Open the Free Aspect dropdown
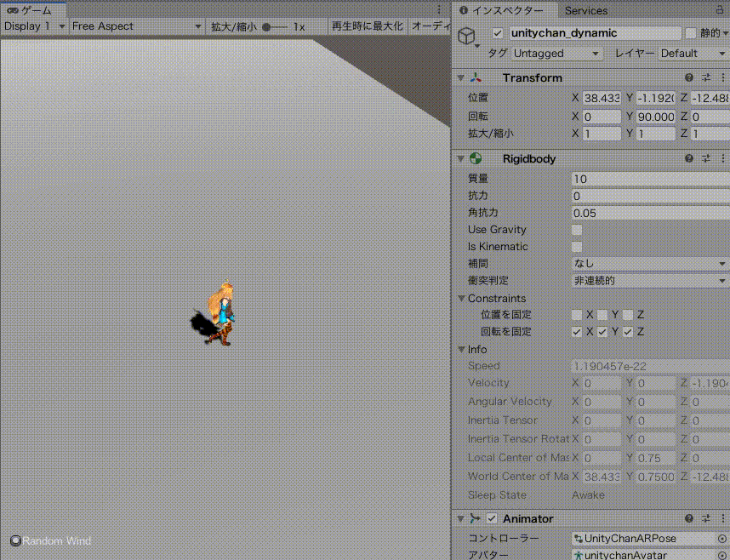The image size is (730, 560). coord(136,26)
